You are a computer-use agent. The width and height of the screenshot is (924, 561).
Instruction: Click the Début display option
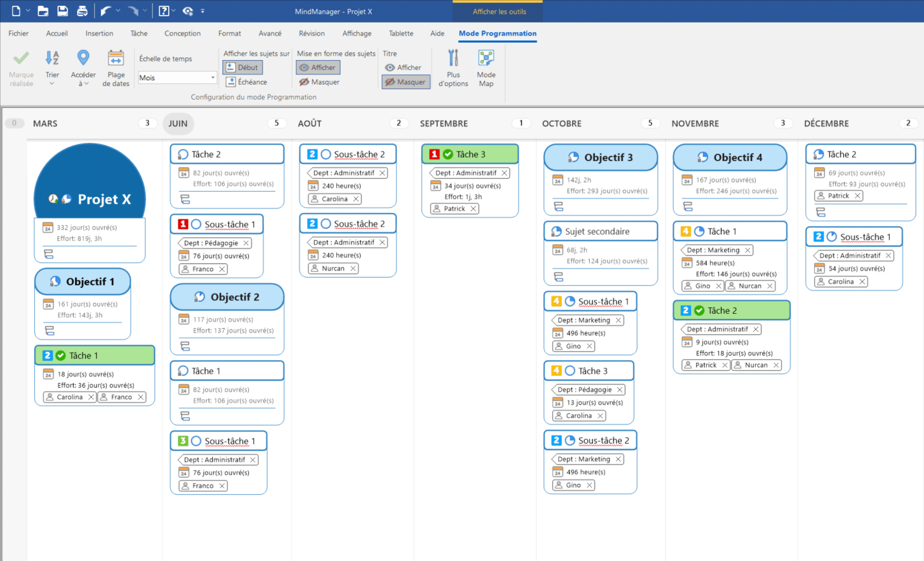[242, 67]
